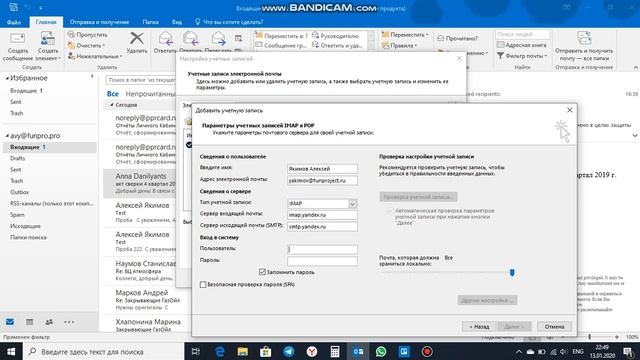Open File Explorer from the taskbar
The height and width of the screenshot is (360, 640).
pyautogui.click(x=242, y=351)
